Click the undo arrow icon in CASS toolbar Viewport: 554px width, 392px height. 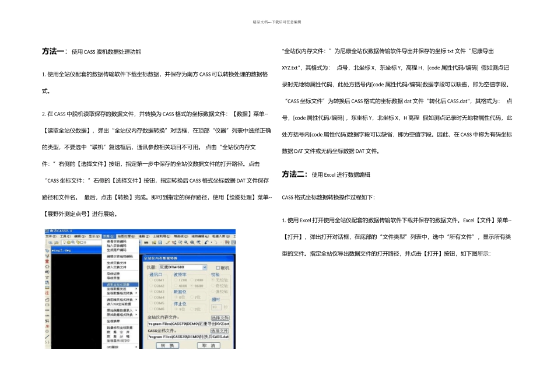(x=206, y=243)
